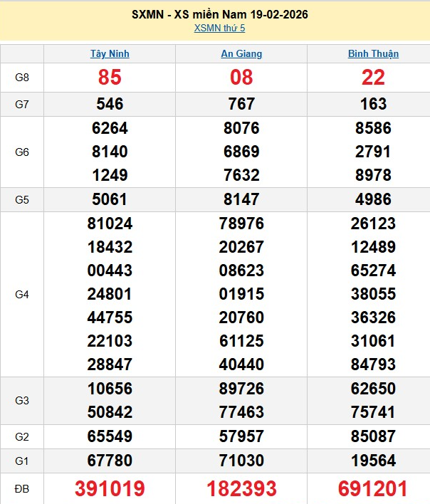
Task: Open the An Giang province link
Action: click(x=241, y=53)
